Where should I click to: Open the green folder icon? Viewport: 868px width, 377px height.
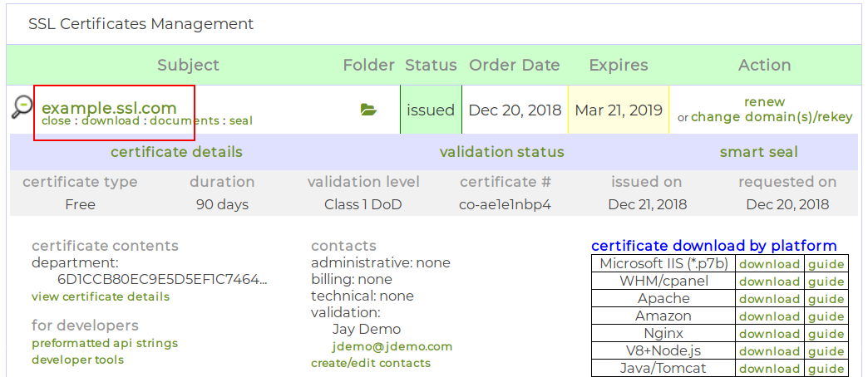pos(368,110)
